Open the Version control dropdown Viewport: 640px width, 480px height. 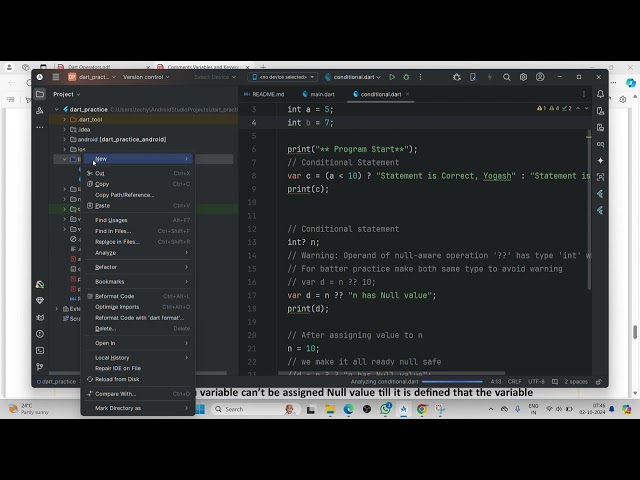pos(146,77)
